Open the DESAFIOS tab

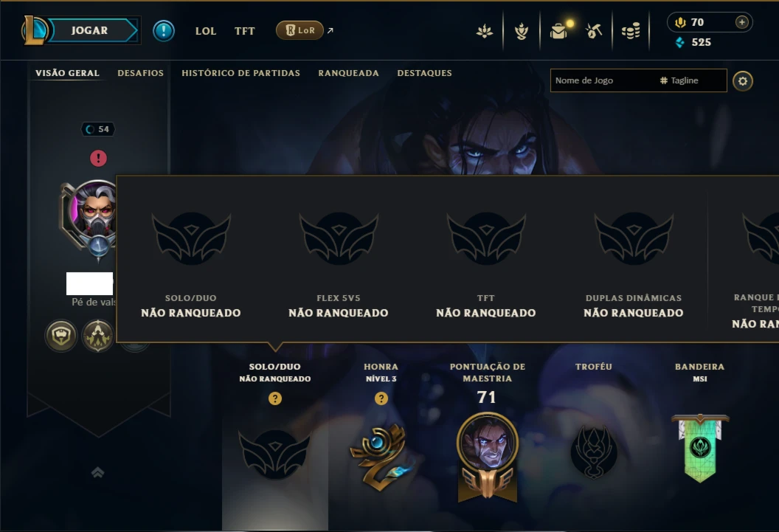[141, 73]
